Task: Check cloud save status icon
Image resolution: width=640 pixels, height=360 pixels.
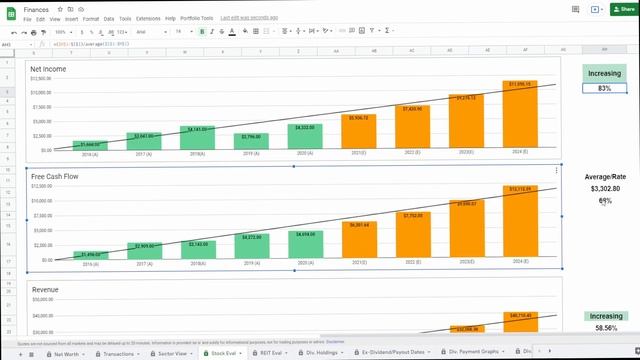Action: (x=81, y=9)
